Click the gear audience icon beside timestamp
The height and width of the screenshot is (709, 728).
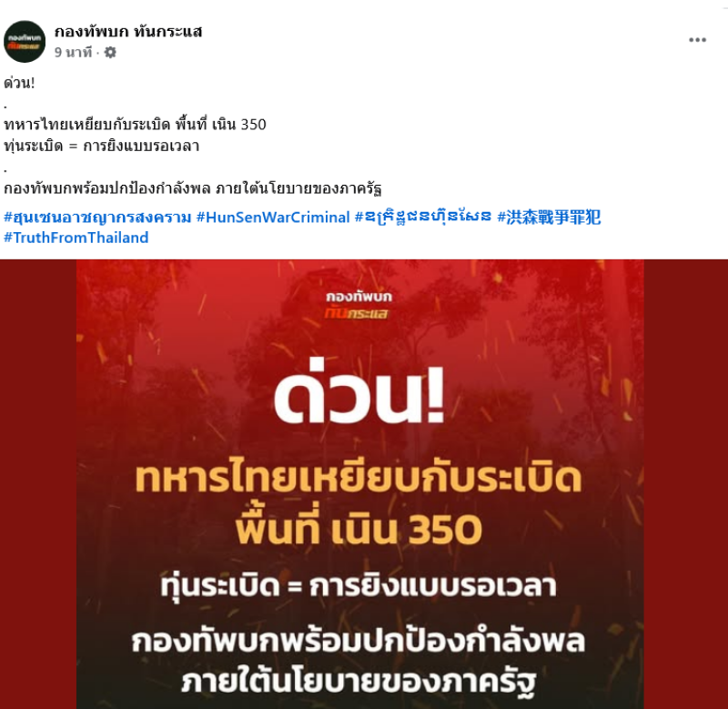point(110,53)
